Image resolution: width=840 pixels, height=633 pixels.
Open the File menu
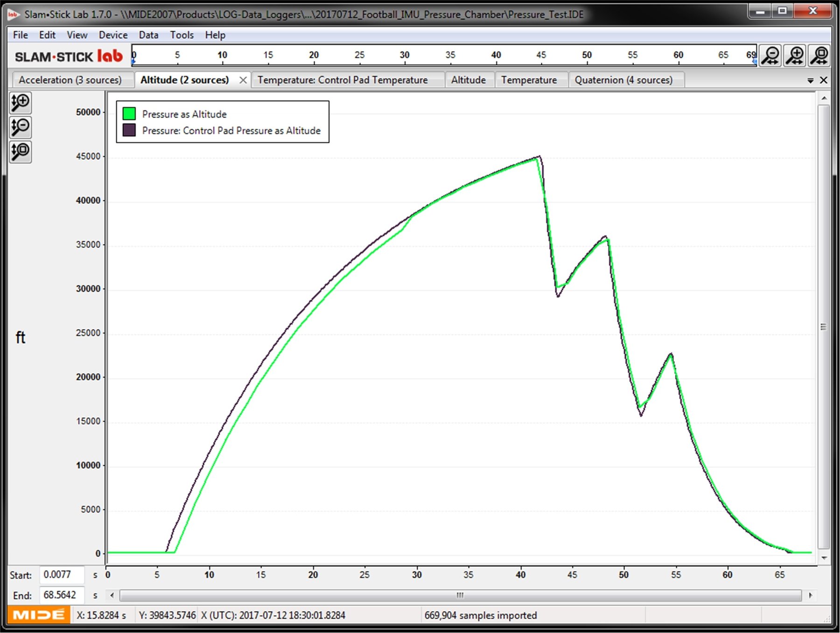click(x=20, y=35)
